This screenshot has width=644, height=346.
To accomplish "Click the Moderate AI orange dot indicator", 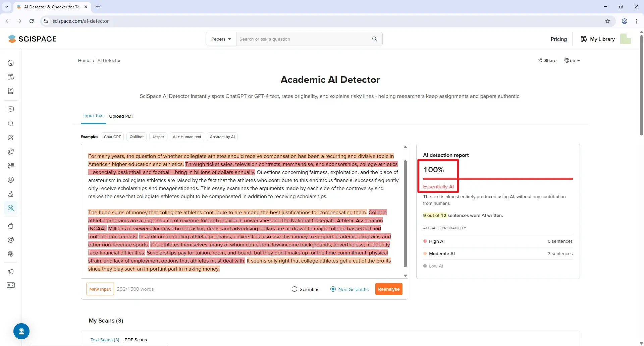I will point(425,253).
